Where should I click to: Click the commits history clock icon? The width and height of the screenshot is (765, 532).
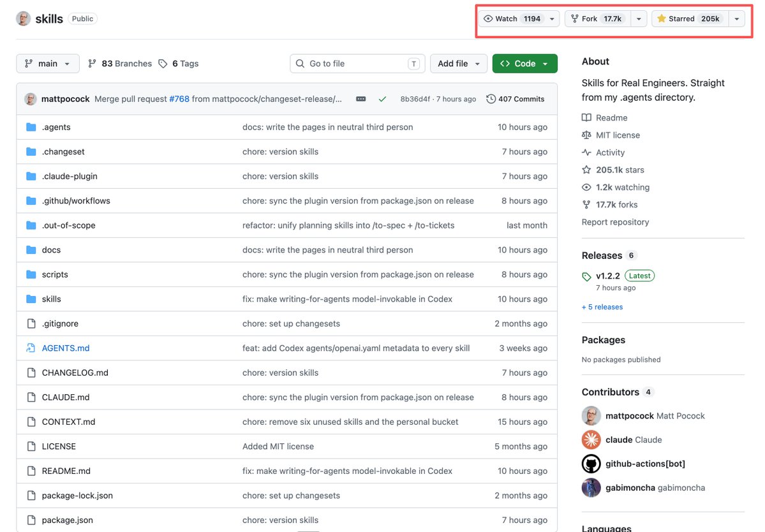click(x=491, y=99)
